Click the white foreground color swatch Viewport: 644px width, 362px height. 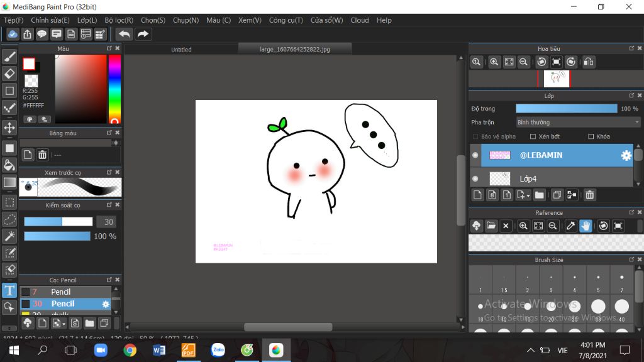(29, 63)
